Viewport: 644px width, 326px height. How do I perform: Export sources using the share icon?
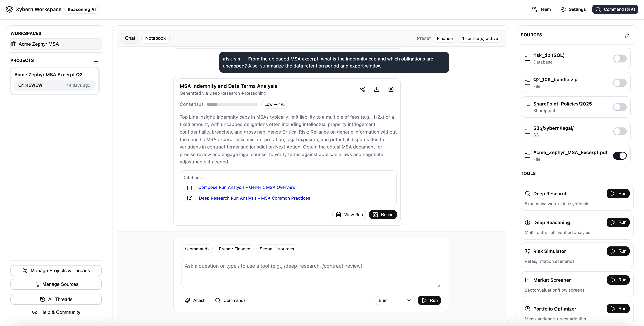[628, 36]
